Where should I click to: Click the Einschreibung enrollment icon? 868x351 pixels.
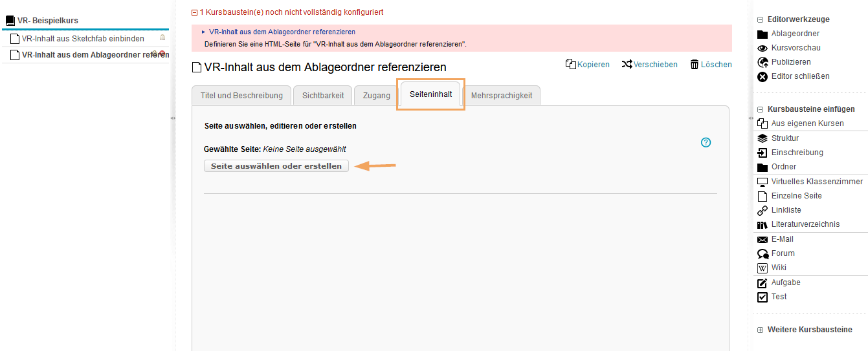point(762,153)
